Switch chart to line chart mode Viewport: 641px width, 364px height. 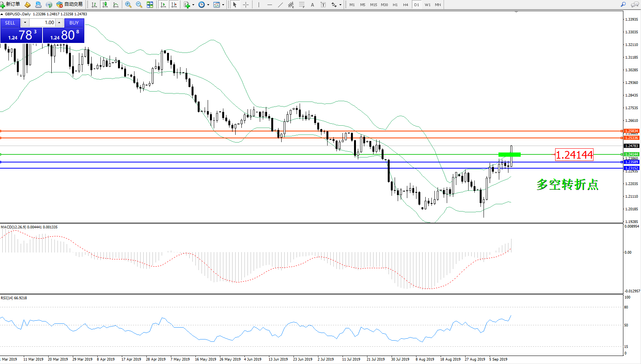116,5
